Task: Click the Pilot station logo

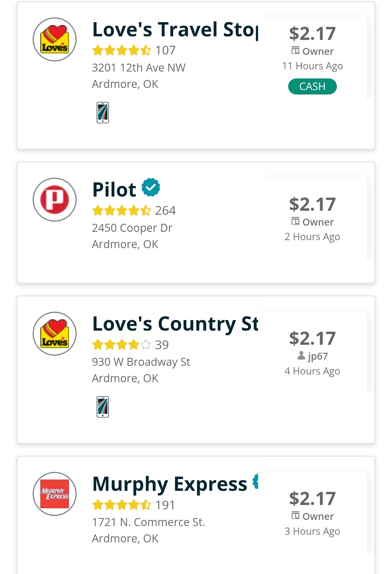Action: 54,199
